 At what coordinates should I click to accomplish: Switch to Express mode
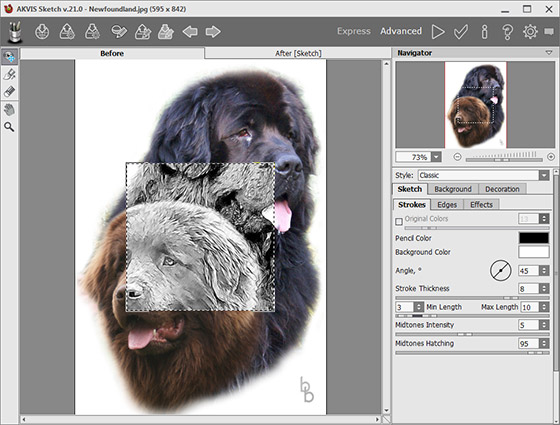354,31
